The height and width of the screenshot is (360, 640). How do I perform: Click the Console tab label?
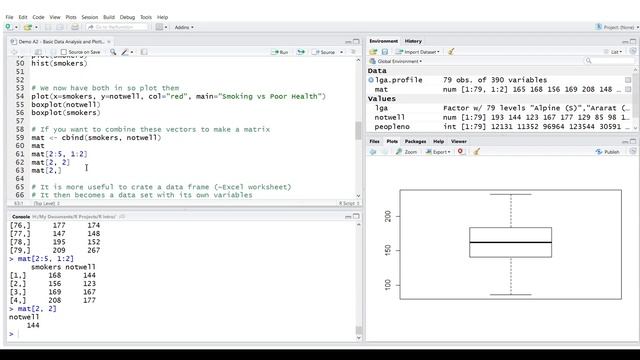tap(21, 217)
